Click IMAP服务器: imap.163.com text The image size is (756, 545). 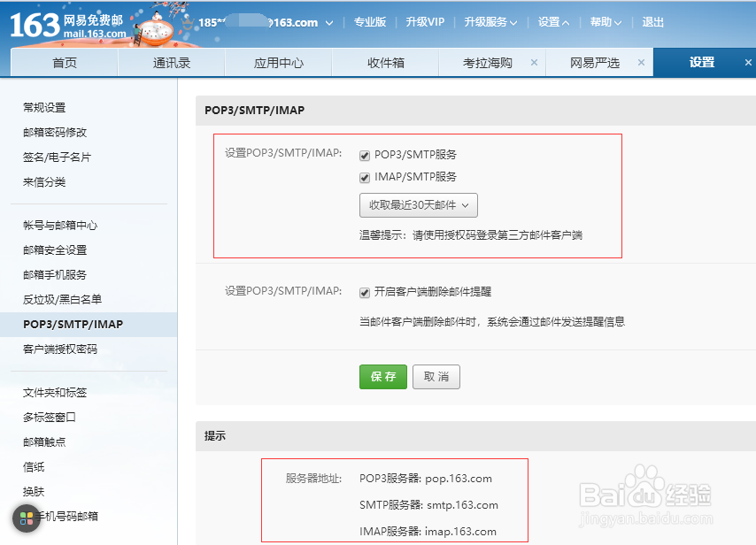tap(428, 532)
